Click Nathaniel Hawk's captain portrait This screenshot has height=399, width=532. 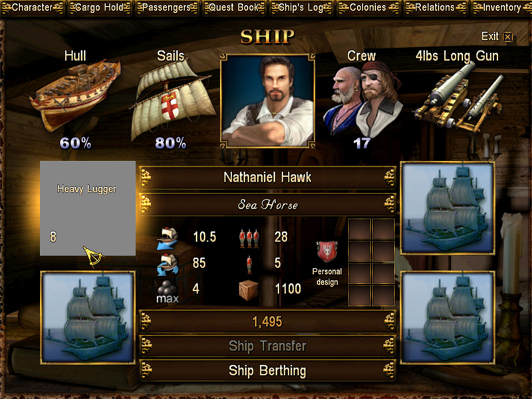coord(268,101)
